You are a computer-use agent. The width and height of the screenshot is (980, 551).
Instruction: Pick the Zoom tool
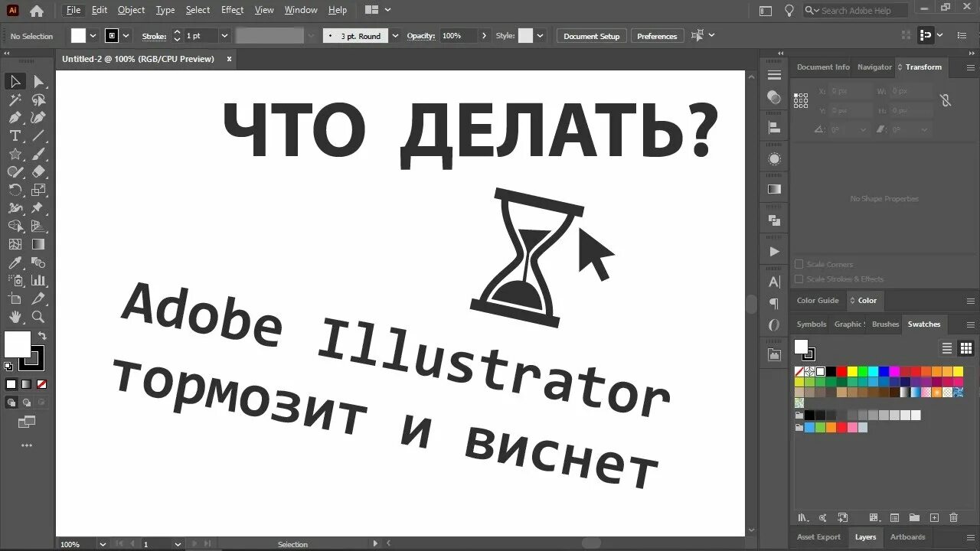point(38,317)
